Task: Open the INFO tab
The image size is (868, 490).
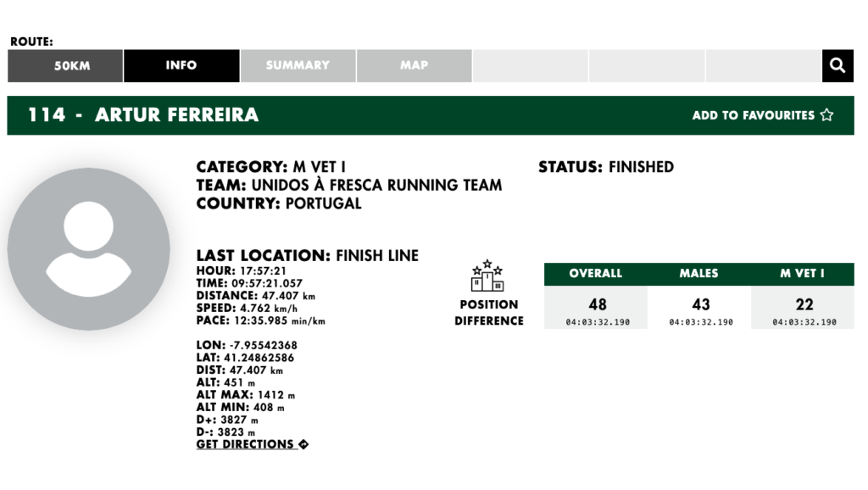Action: tap(181, 65)
